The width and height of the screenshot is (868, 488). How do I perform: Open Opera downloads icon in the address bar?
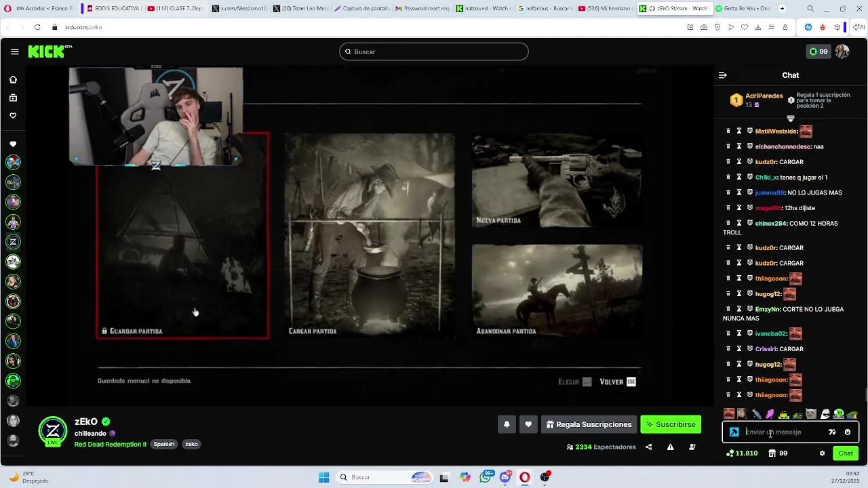coord(758,27)
